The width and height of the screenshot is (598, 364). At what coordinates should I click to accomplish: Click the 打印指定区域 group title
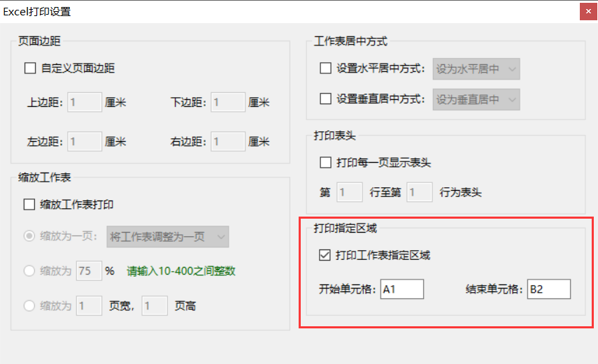click(345, 228)
